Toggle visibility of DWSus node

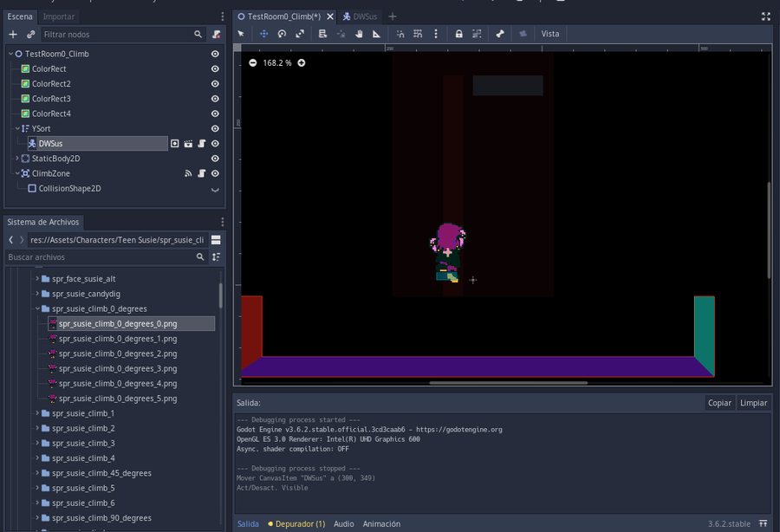click(x=215, y=143)
